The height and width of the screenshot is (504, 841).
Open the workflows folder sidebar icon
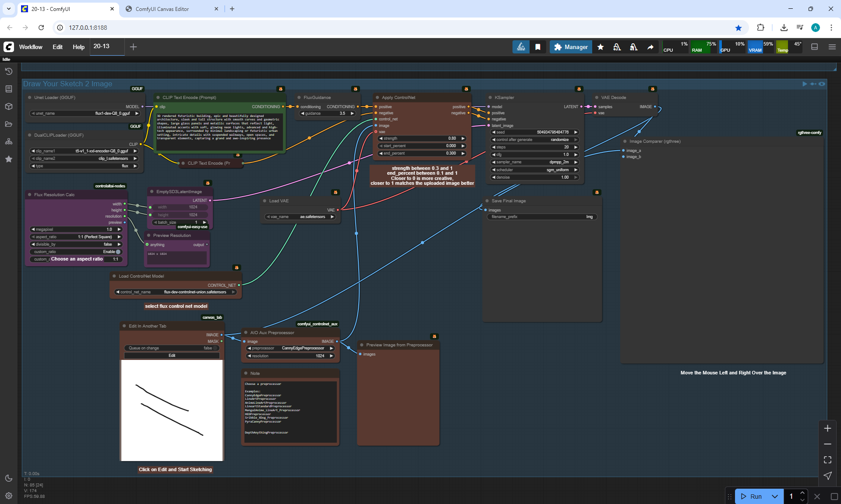pos(9,124)
